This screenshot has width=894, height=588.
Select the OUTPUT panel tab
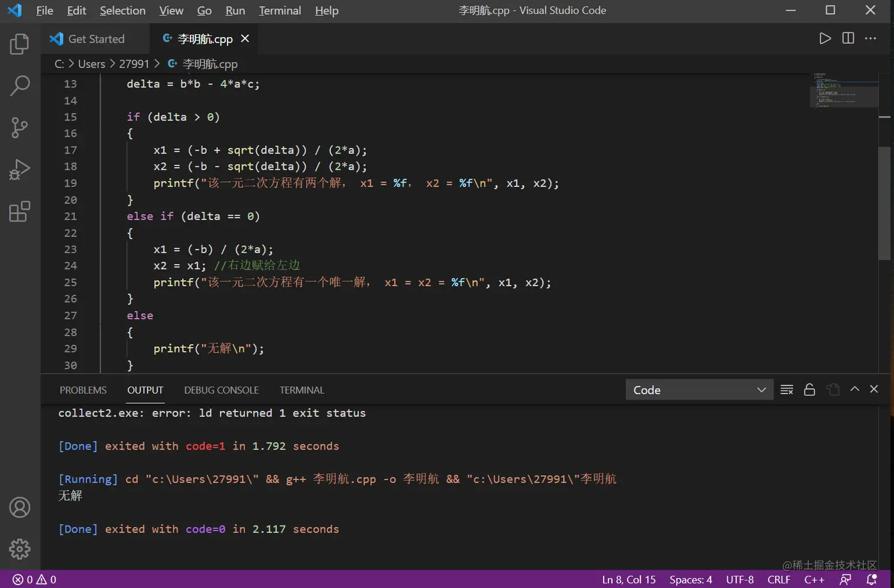point(145,390)
